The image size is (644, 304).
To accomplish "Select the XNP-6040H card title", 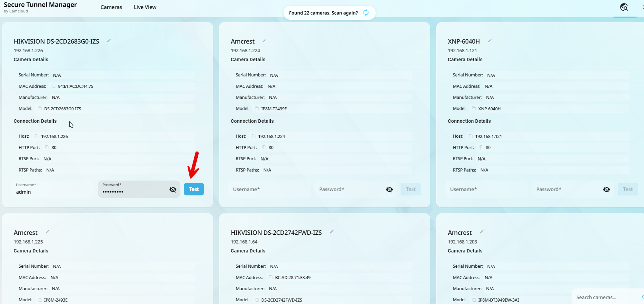I will (x=464, y=42).
